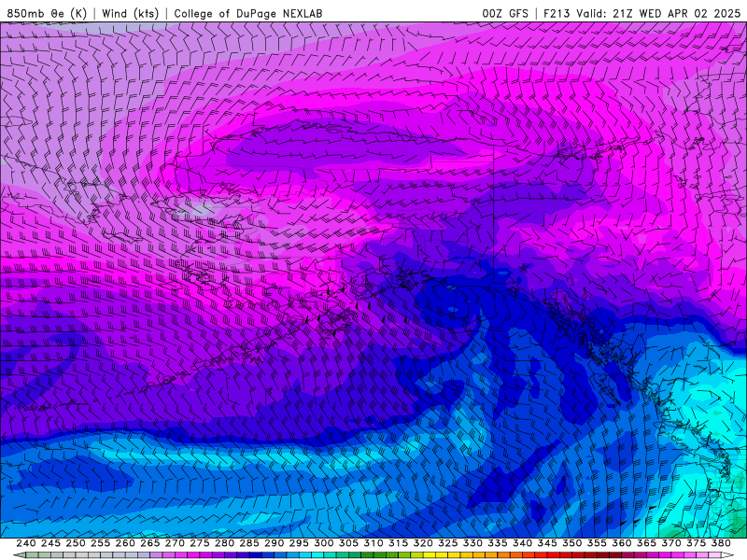Viewport: 747px width, 560px height.
Task: Click the 285 value on the color scale
Action: coord(249,543)
